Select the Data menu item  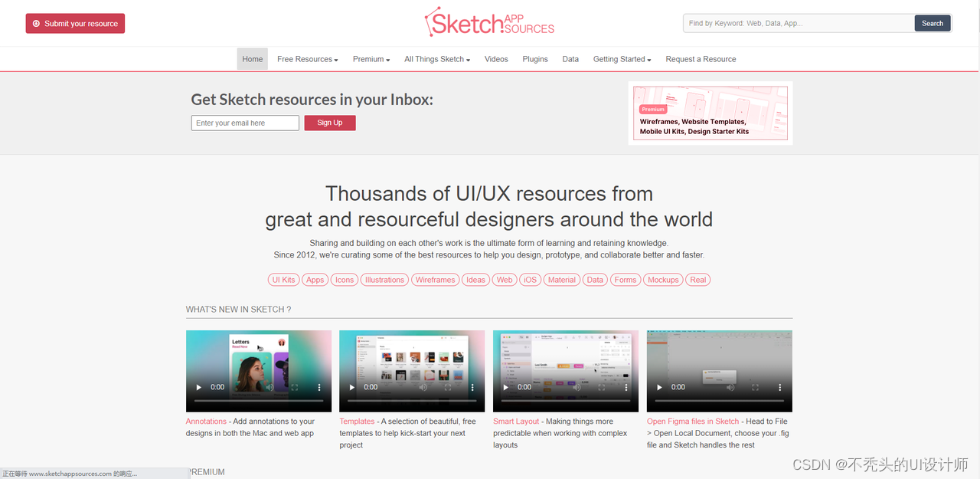coord(570,59)
